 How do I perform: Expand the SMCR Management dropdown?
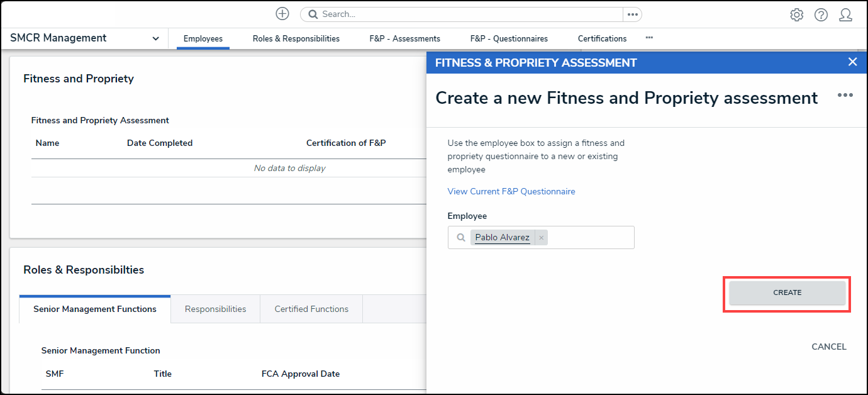tap(155, 38)
